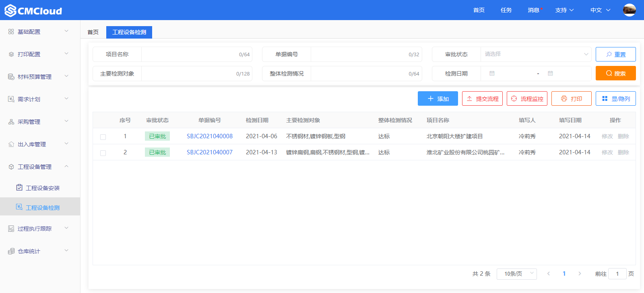Collapse the 工程设备管理 menu
The height and width of the screenshot is (293, 644).
66,166
